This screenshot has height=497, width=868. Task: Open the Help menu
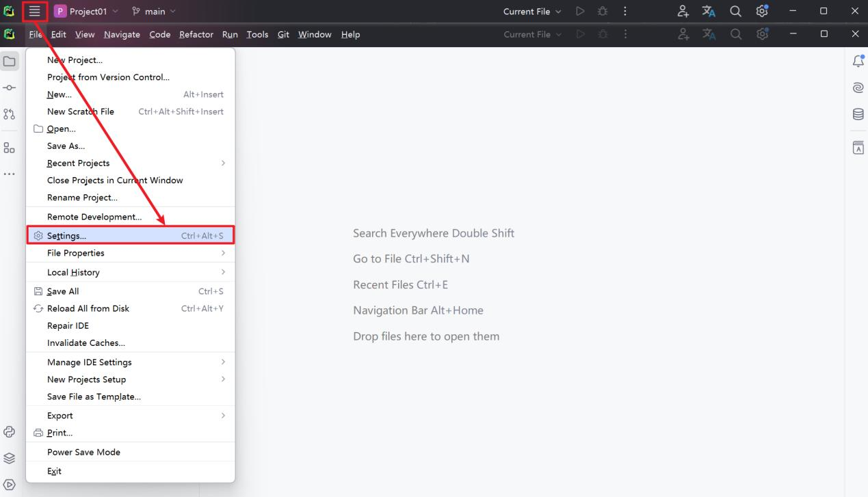pyautogui.click(x=350, y=34)
